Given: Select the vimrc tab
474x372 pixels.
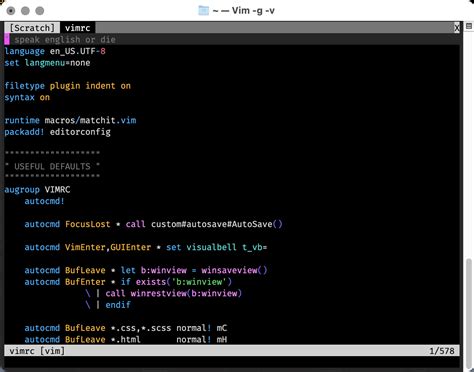Looking at the screenshot, I should click(77, 28).
